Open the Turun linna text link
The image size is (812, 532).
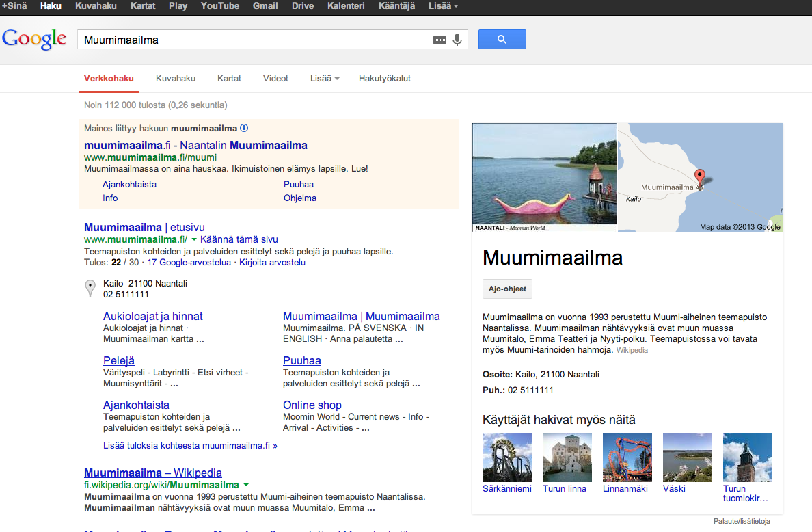pos(565,488)
